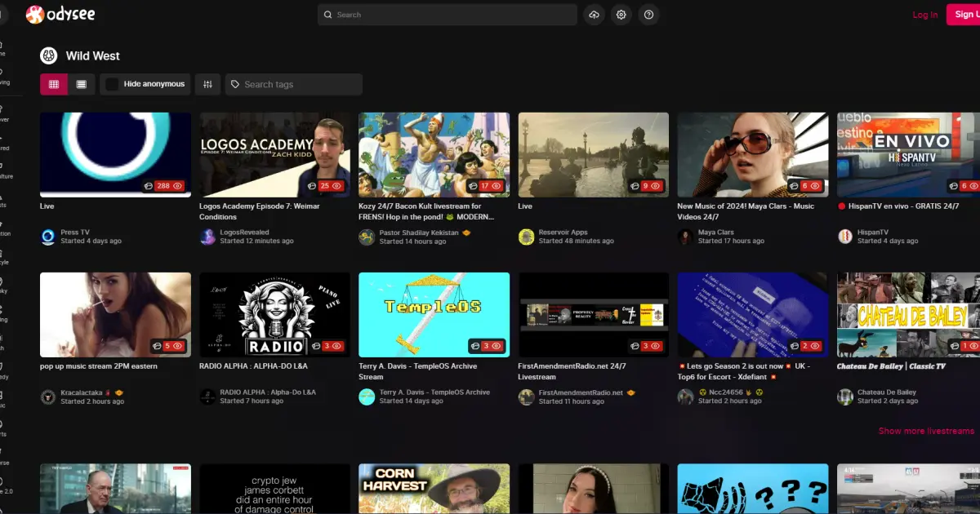Open the upload cloud icon
The width and height of the screenshot is (980, 514).
(x=594, y=15)
